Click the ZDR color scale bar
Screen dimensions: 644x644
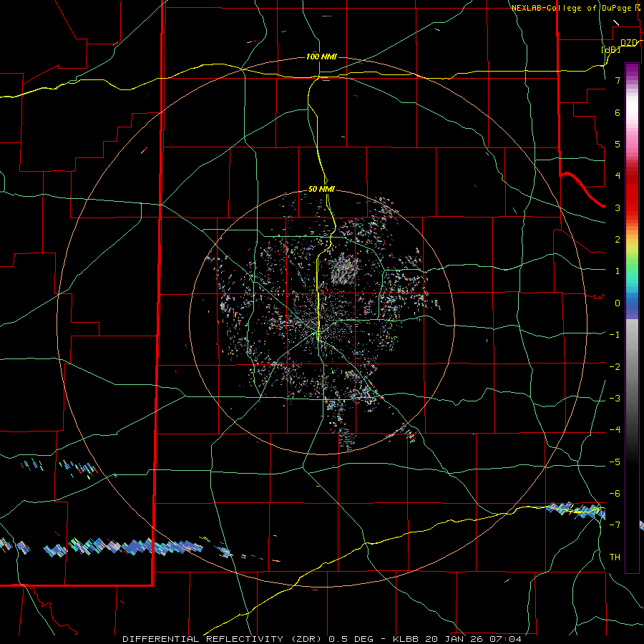[632, 318]
